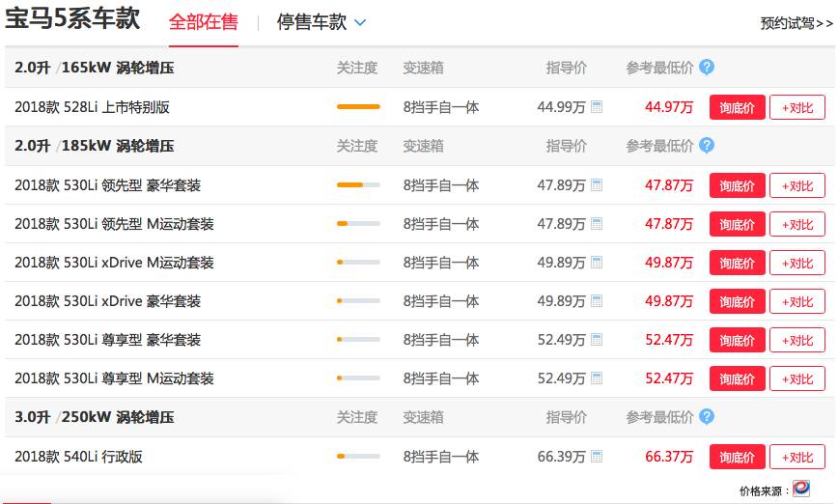
Task: Click 询底价 for 528Li 上市特别版
Action: 738,107
